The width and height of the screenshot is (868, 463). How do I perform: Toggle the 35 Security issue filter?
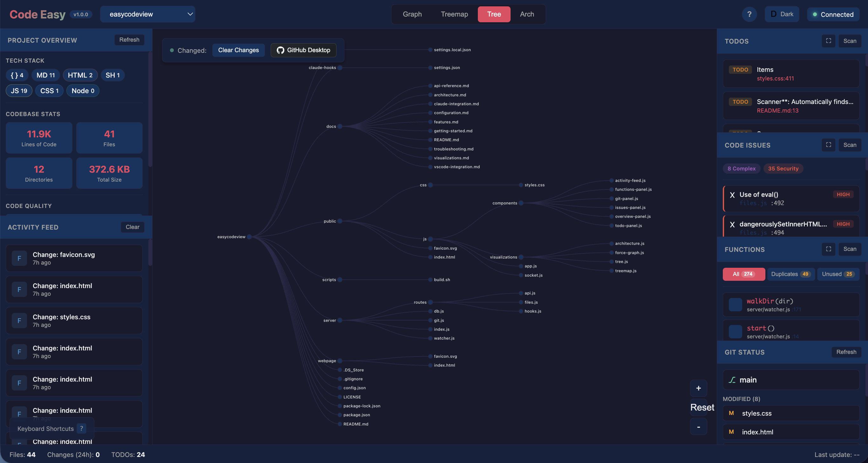[x=783, y=169]
